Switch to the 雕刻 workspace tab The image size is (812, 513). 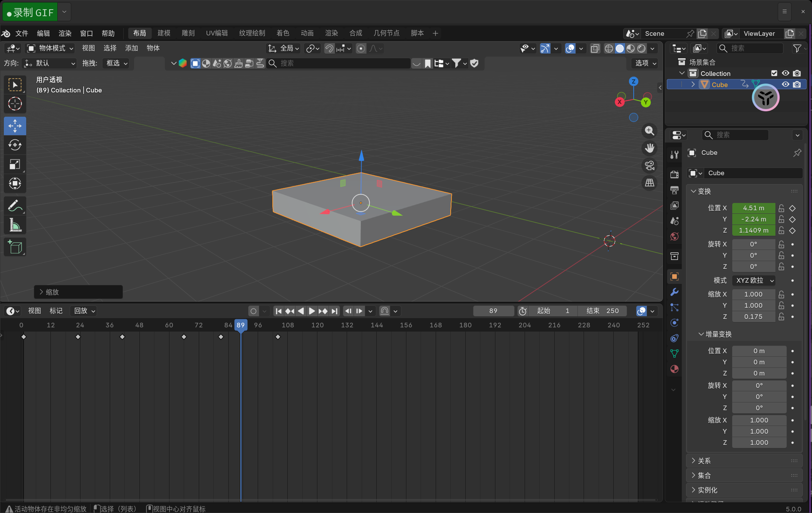(x=188, y=33)
